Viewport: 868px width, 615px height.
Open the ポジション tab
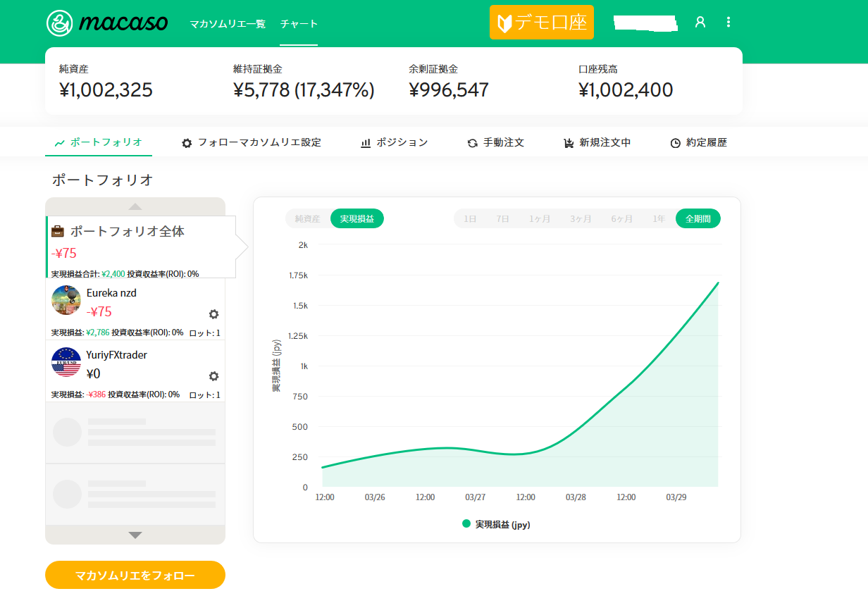pyautogui.click(x=394, y=142)
